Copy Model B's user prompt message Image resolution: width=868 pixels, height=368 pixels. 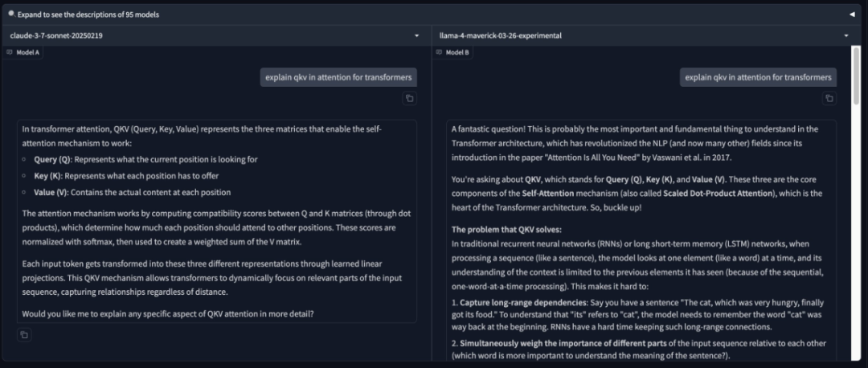pos(829,98)
